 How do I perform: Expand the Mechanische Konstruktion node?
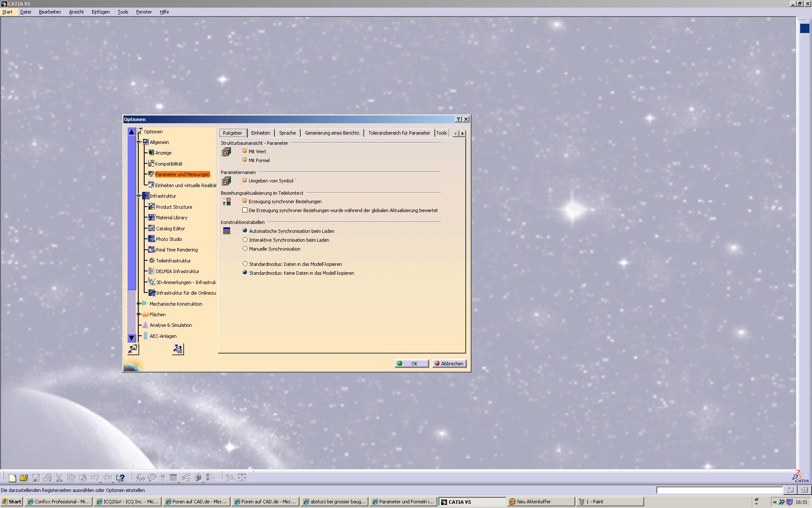point(139,304)
